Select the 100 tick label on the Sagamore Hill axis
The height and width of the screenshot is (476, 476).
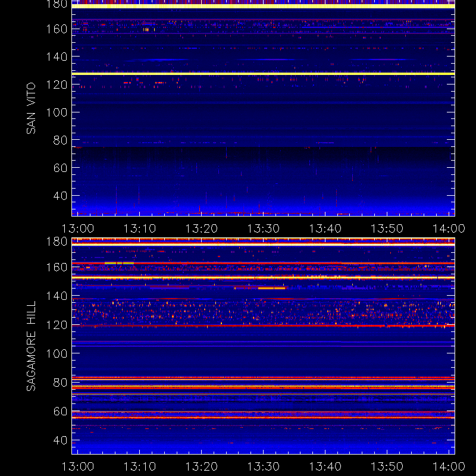57,353
